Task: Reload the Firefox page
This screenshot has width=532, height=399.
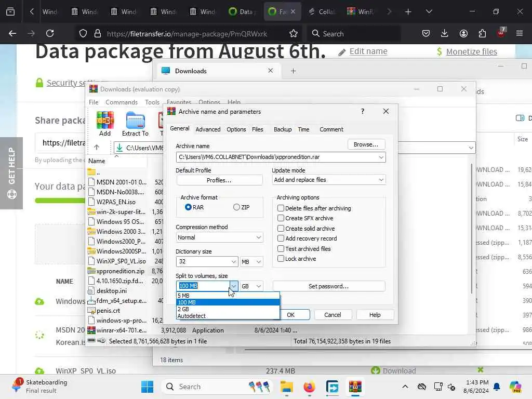Action: (x=50, y=33)
